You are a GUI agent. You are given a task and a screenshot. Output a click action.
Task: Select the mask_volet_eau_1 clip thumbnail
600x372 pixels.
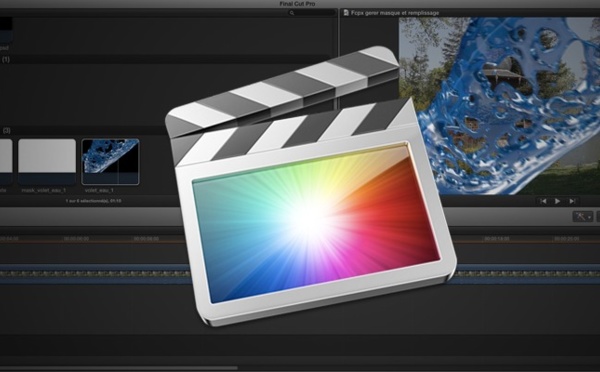tap(47, 162)
